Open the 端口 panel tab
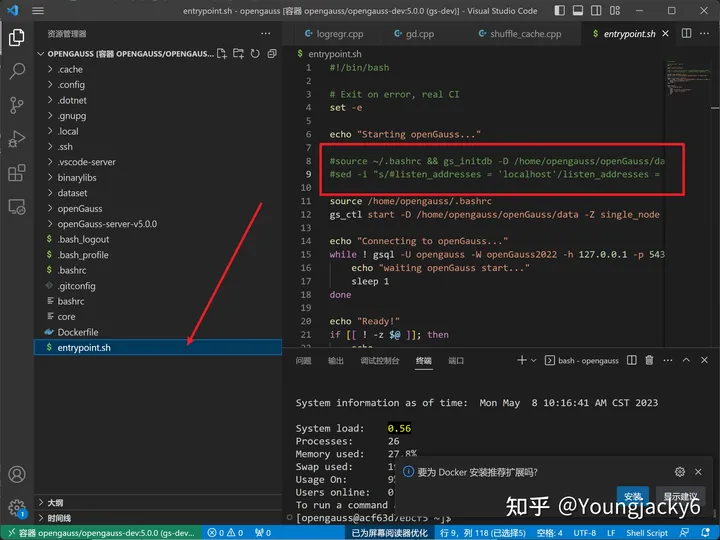Viewport: 720px width, 540px height. (x=456, y=361)
